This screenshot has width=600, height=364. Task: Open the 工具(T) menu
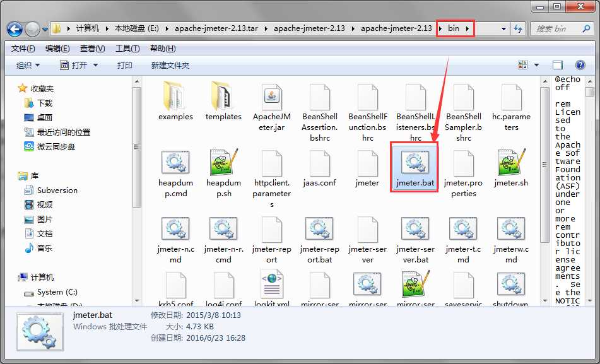(x=127, y=49)
